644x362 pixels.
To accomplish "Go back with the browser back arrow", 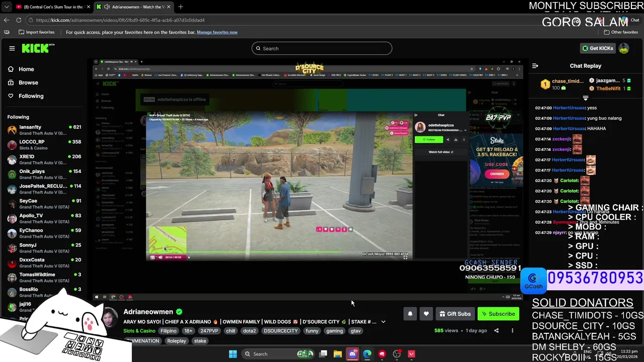I will pyautogui.click(x=7, y=20).
